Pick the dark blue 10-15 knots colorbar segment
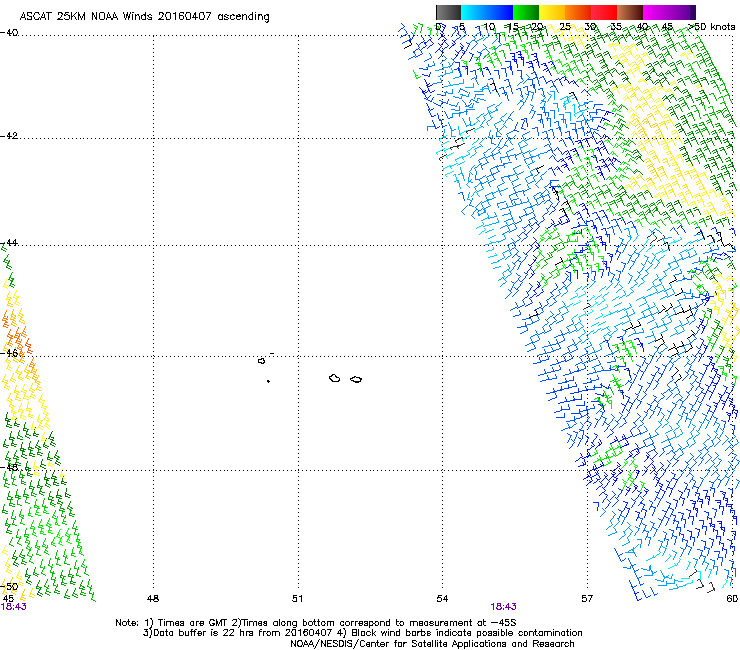The width and height of the screenshot is (740, 650). 500,12
